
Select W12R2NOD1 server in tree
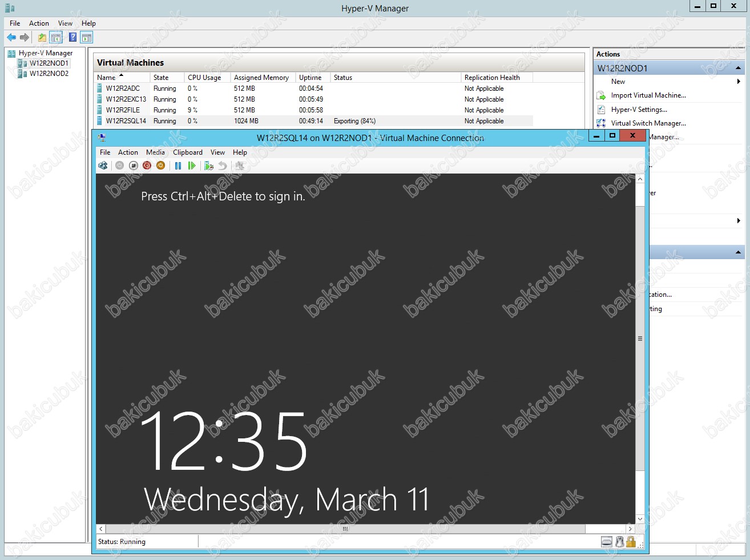coord(49,63)
